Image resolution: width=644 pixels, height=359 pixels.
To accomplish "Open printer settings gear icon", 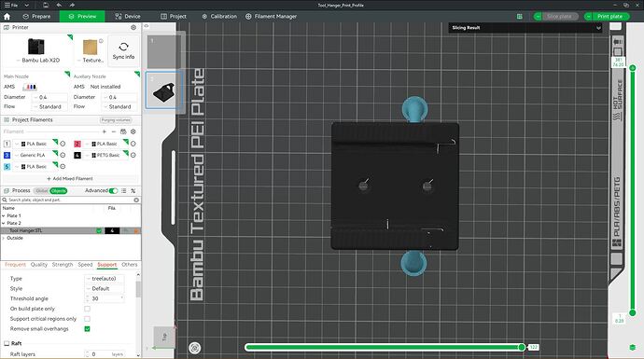I will pos(133,27).
